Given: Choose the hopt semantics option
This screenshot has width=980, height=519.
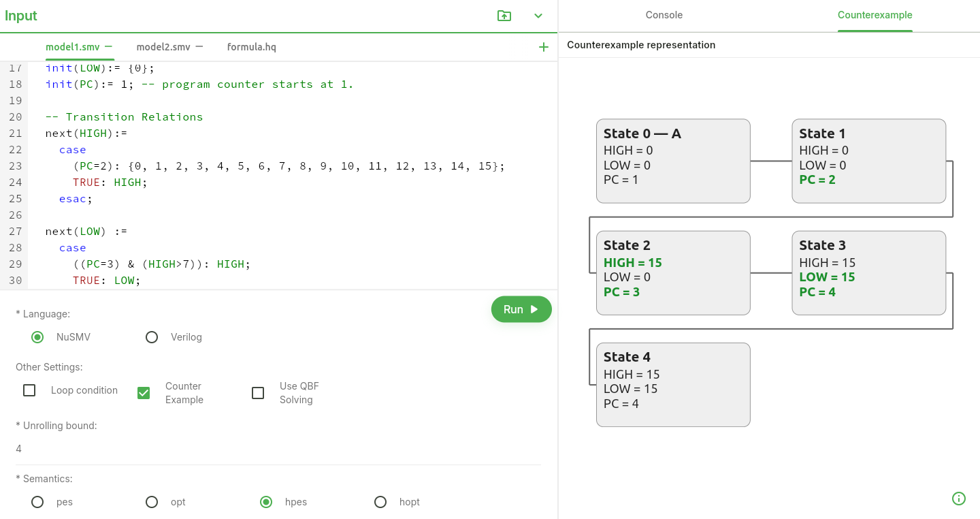Looking at the screenshot, I should coord(380,502).
